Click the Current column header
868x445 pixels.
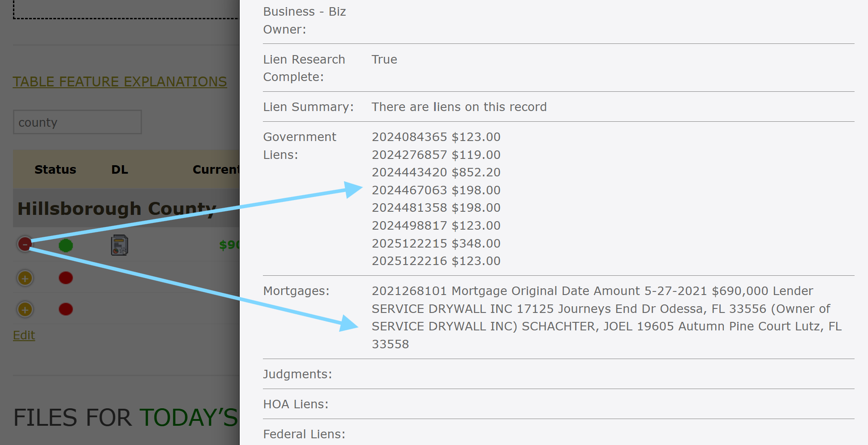[x=216, y=170]
